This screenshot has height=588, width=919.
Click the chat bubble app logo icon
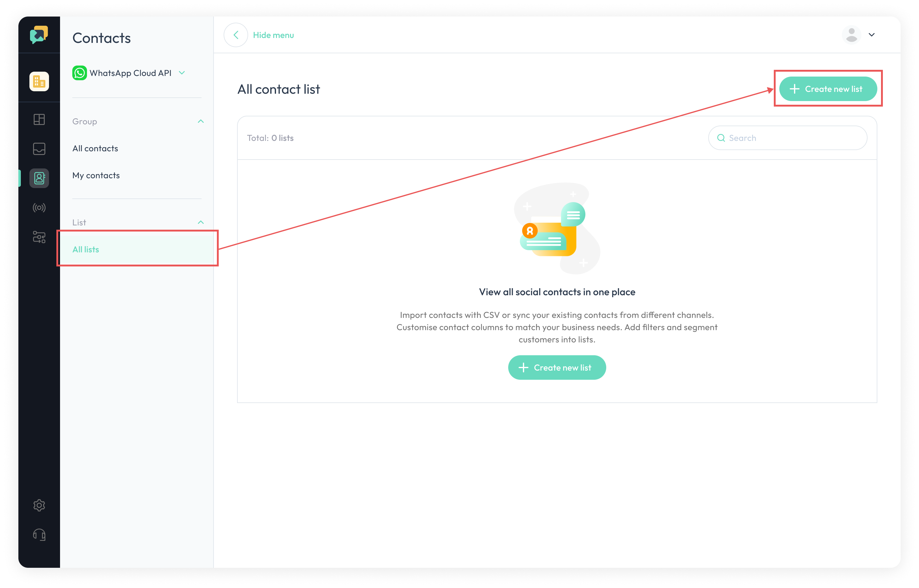38,35
